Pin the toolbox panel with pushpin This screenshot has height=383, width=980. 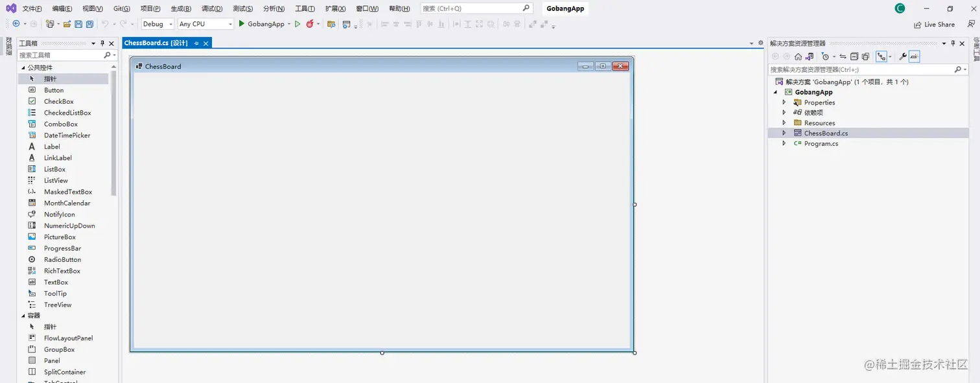pos(102,43)
